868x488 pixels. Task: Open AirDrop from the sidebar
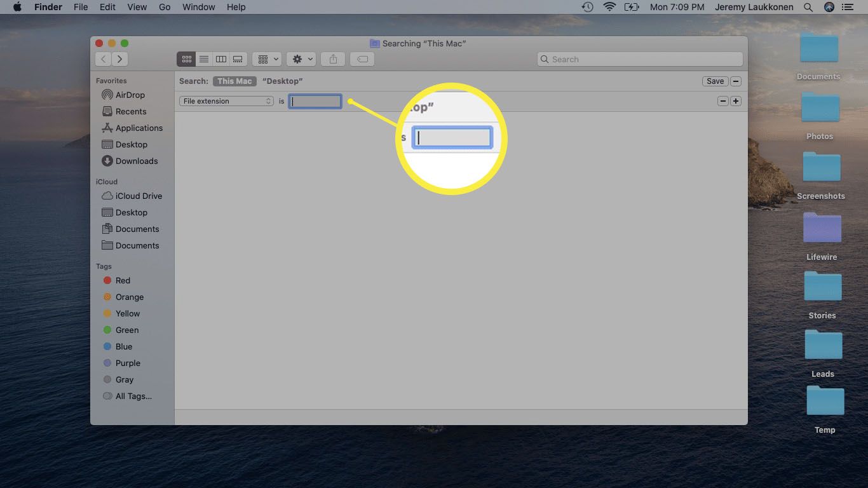(x=130, y=95)
